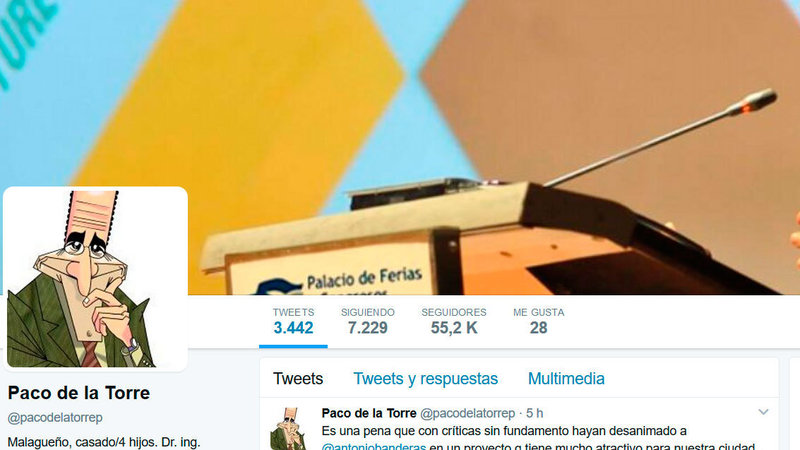Click the tweet's @pacodelatorrep handle
The height and width of the screenshot is (450, 800).
(x=467, y=413)
